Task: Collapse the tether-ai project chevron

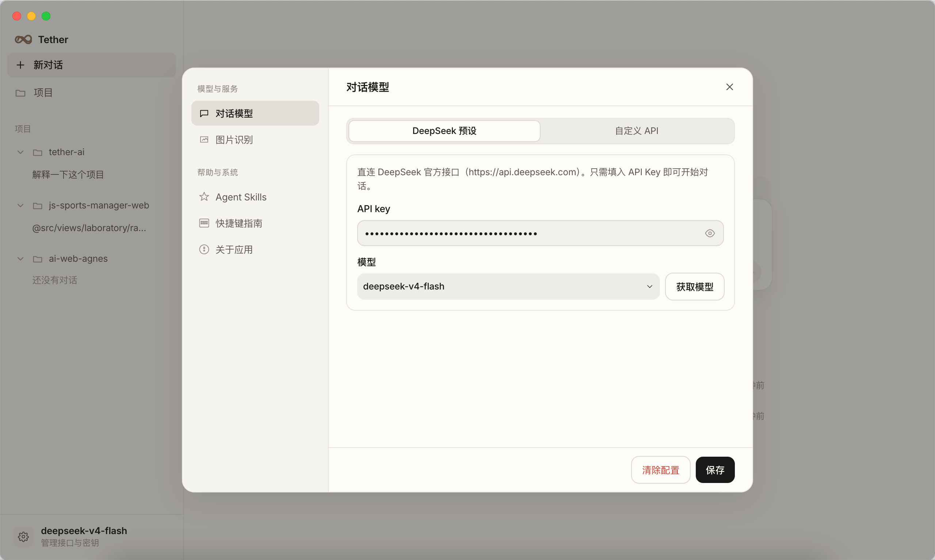Action: tap(20, 152)
